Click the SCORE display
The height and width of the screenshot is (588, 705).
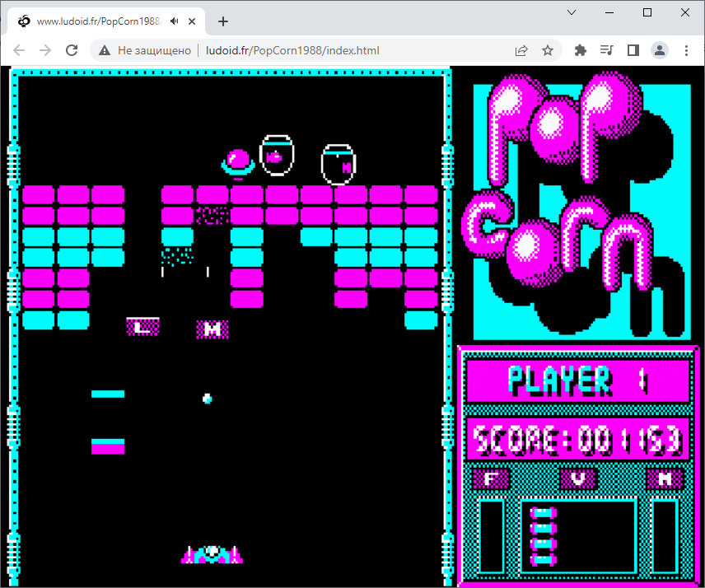click(578, 439)
